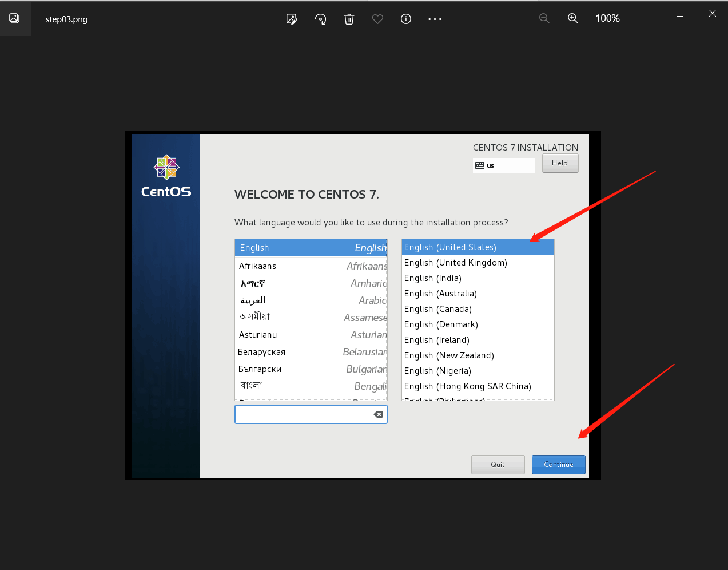Select English (Ireland) locale
728x570 pixels.
coord(478,340)
